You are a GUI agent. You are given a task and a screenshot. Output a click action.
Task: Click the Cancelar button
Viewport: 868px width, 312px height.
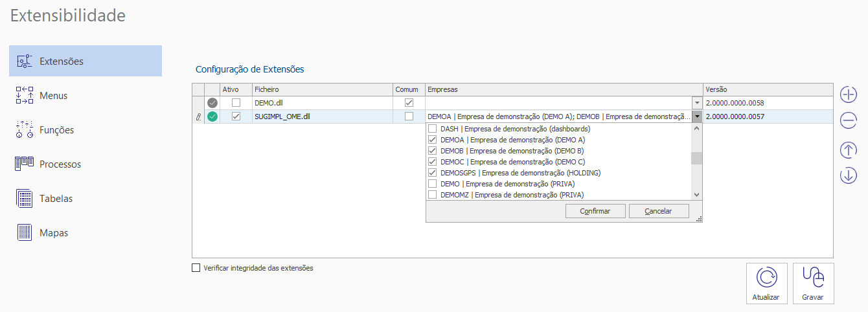(x=659, y=211)
